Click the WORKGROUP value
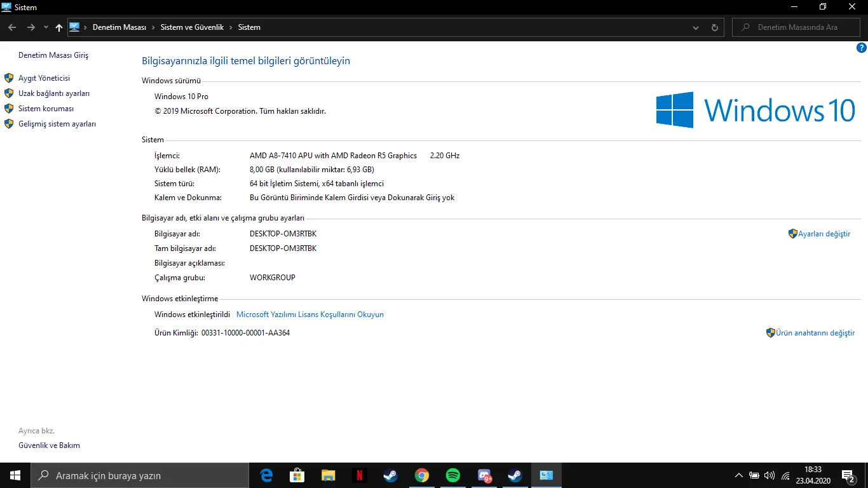The height and width of the screenshot is (488, 868). (273, 278)
